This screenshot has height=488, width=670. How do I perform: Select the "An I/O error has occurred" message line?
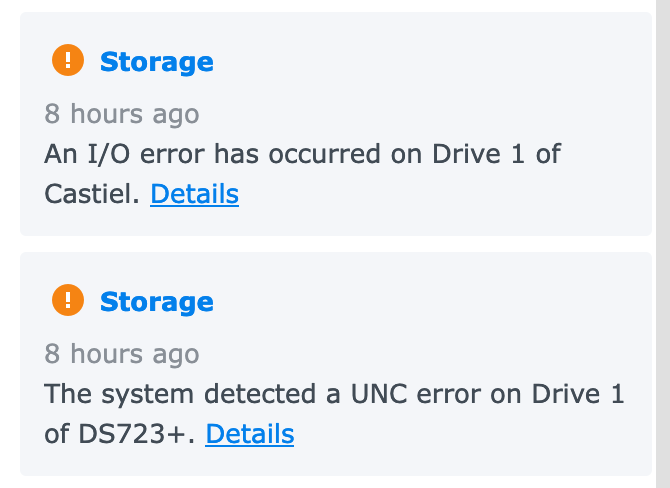pyautogui.click(x=300, y=154)
